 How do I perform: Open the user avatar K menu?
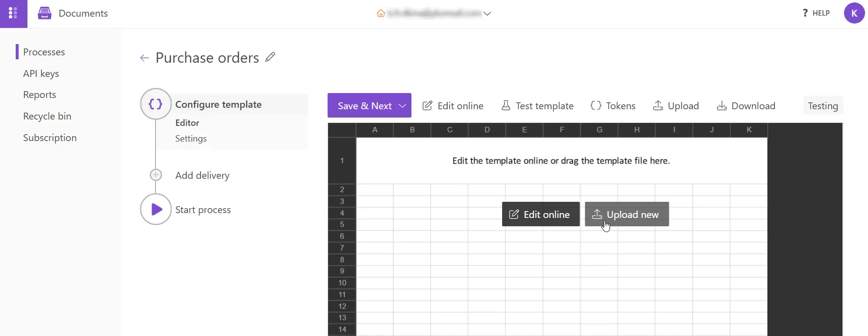tap(854, 13)
